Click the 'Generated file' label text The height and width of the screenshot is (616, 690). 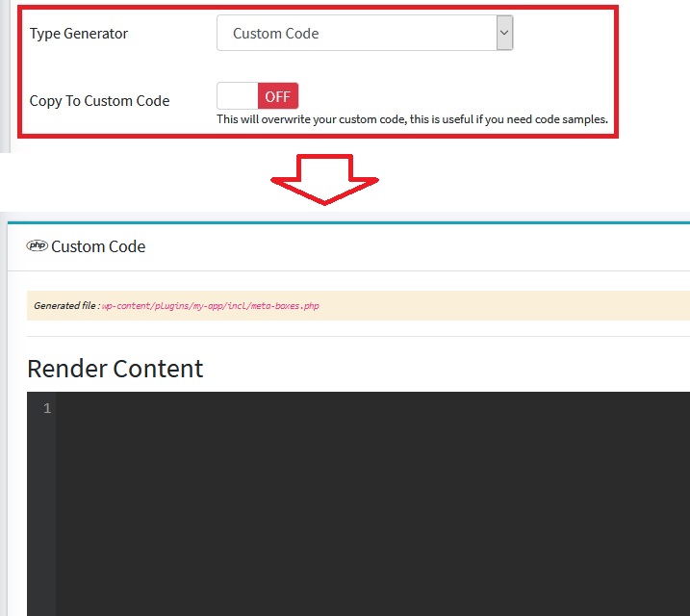pos(65,306)
